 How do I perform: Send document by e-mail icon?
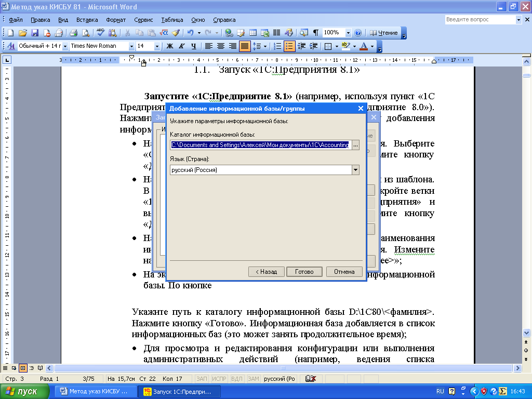pos(59,33)
